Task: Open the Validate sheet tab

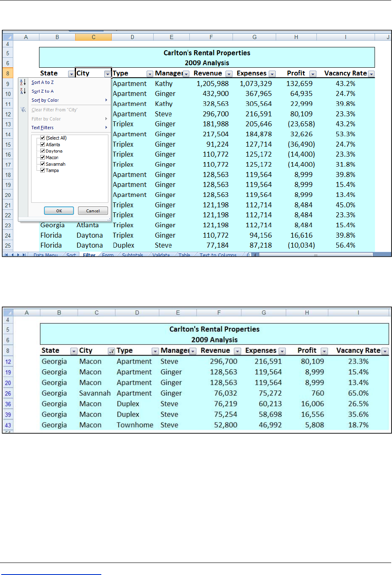Action: coord(161,255)
